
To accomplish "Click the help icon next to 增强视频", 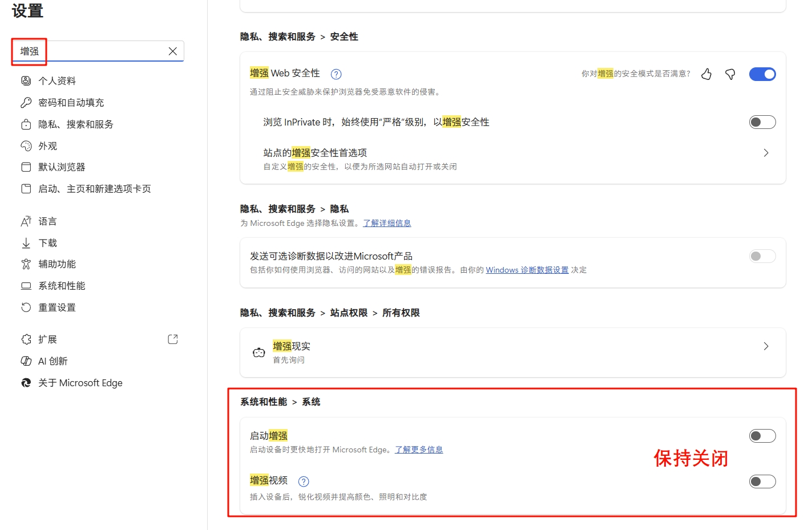I will click(304, 481).
